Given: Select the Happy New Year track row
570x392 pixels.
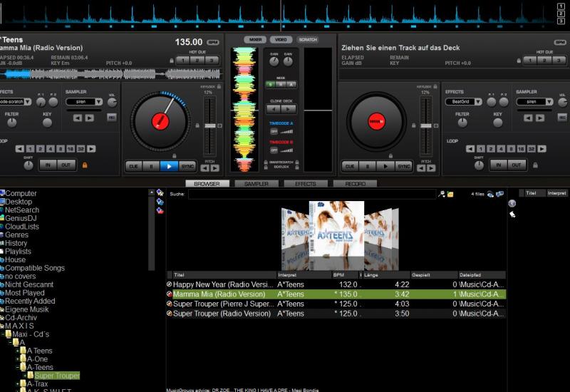Looking at the screenshot, I should pos(336,284).
